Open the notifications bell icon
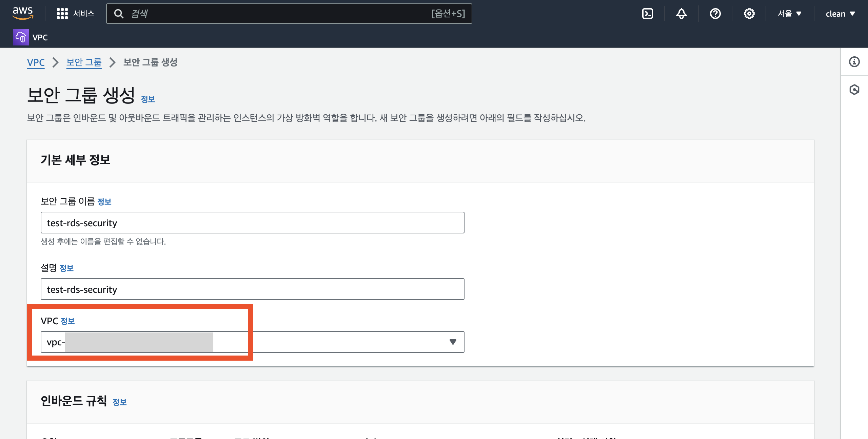Viewport: 868px width, 439px height. pos(681,14)
